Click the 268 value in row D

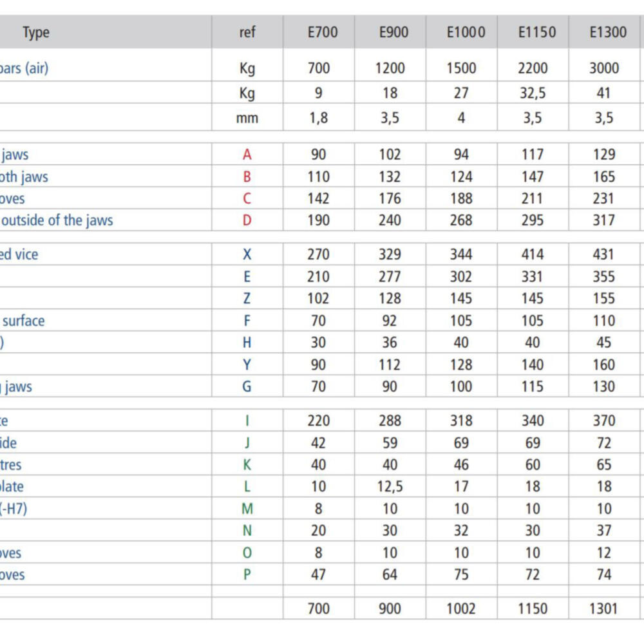click(x=461, y=220)
